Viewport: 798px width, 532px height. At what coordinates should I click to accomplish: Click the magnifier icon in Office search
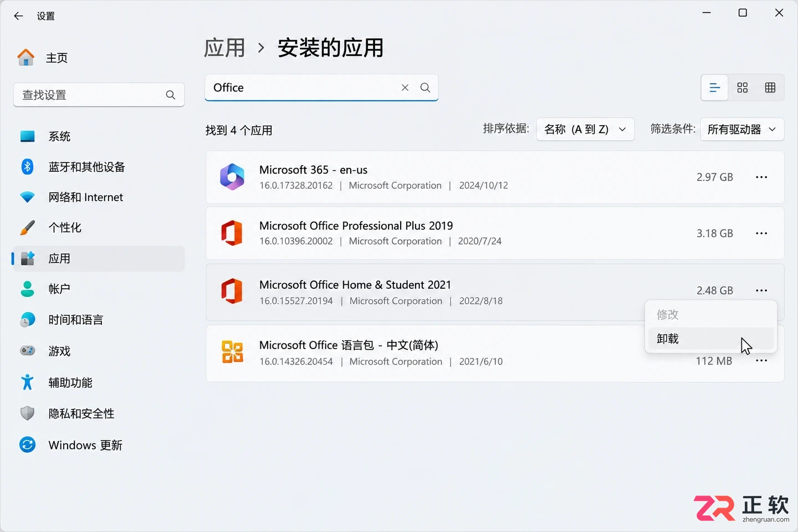pos(425,88)
